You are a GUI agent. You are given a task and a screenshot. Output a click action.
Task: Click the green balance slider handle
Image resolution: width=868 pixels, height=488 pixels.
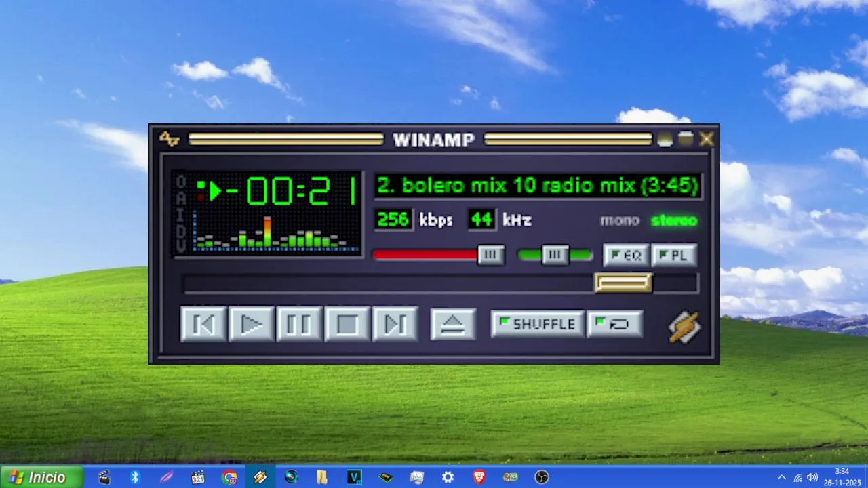555,255
